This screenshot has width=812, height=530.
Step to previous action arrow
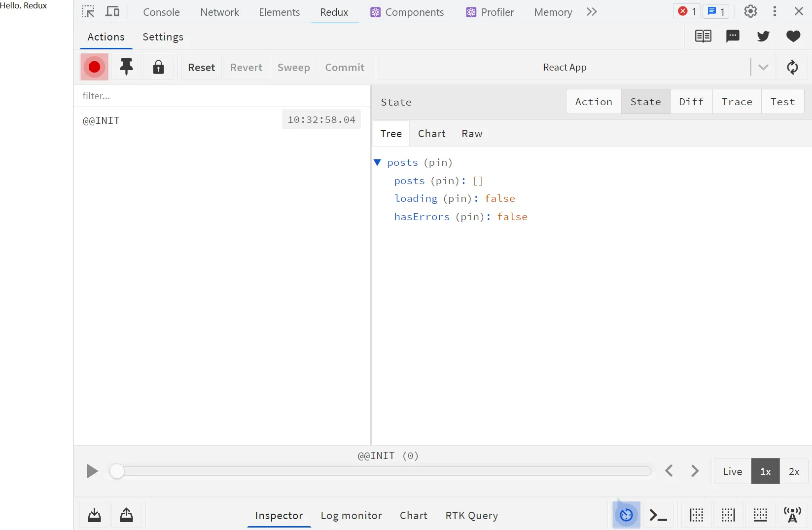(x=669, y=471)
